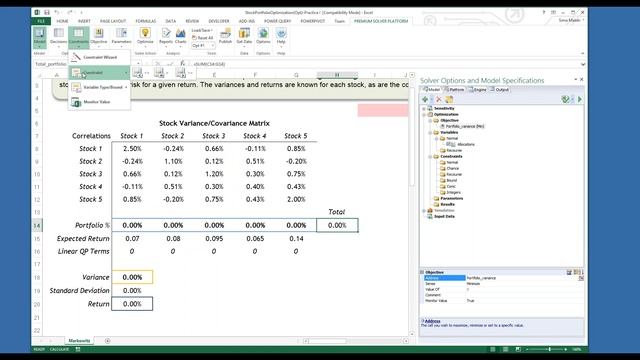Pick the equal-to constraint icon in submenu

[159, 73]
